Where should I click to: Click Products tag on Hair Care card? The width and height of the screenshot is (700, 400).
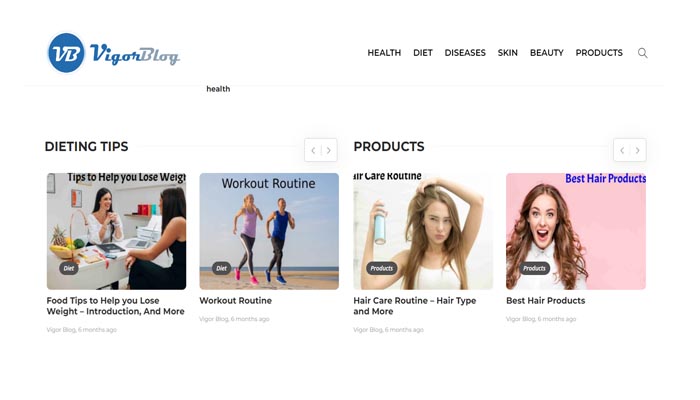(x=382, y=268)
